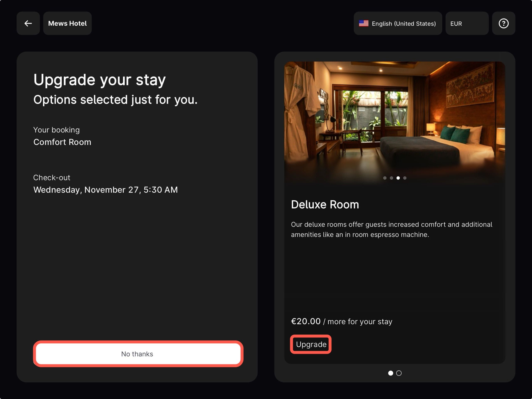Select the first photo dot on room image
This screenshot has height=399, width=532.
click(385, 178)
